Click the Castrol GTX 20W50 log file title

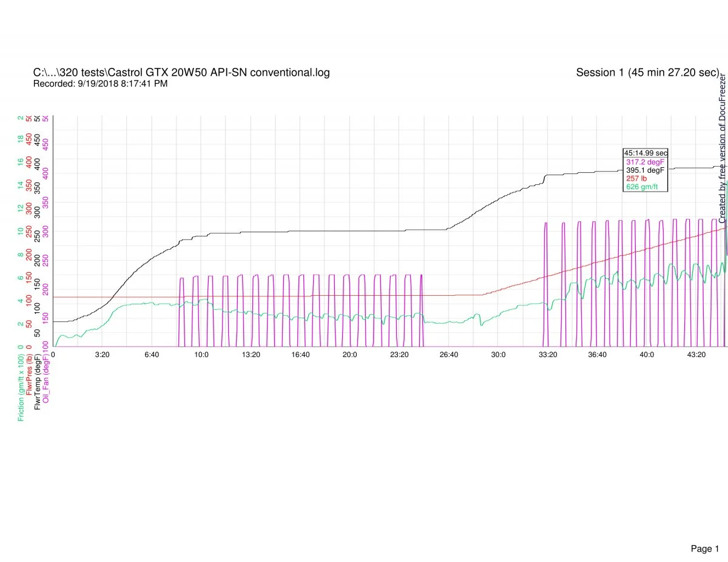(181, 73)
